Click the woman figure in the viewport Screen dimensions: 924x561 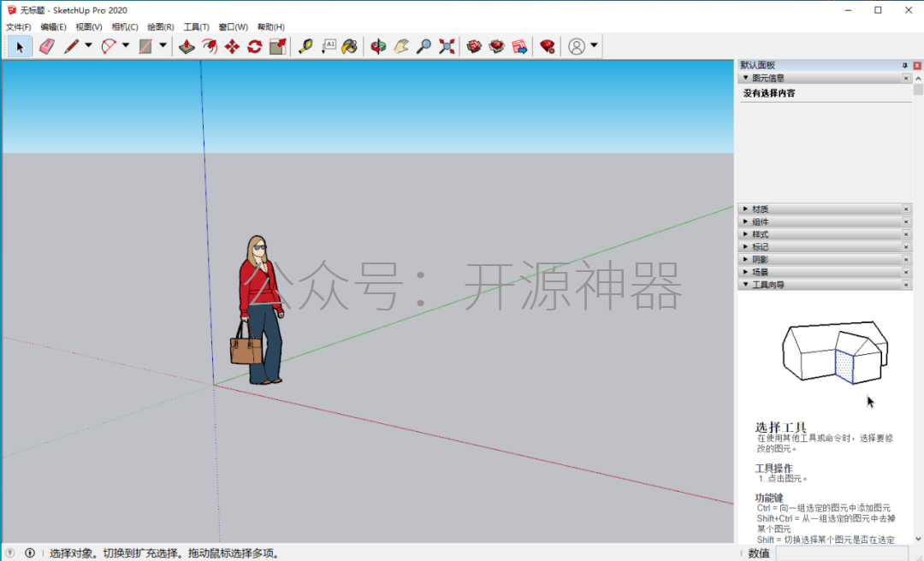tap(258, 310)
